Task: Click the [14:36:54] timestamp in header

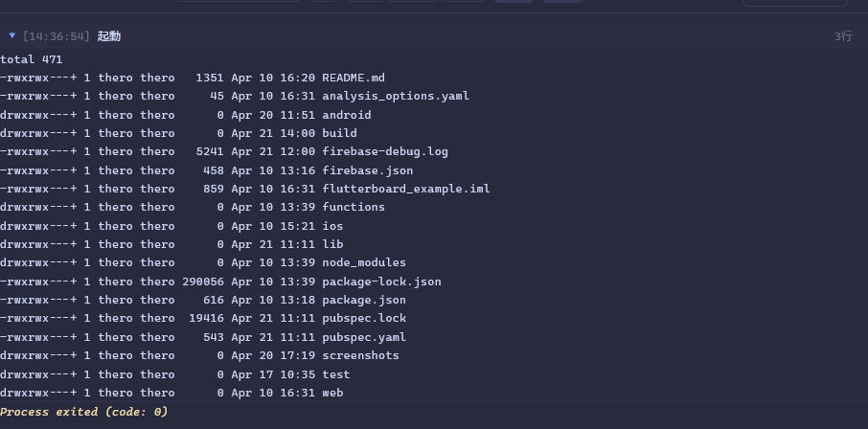Action: click(x=57, y=36)
